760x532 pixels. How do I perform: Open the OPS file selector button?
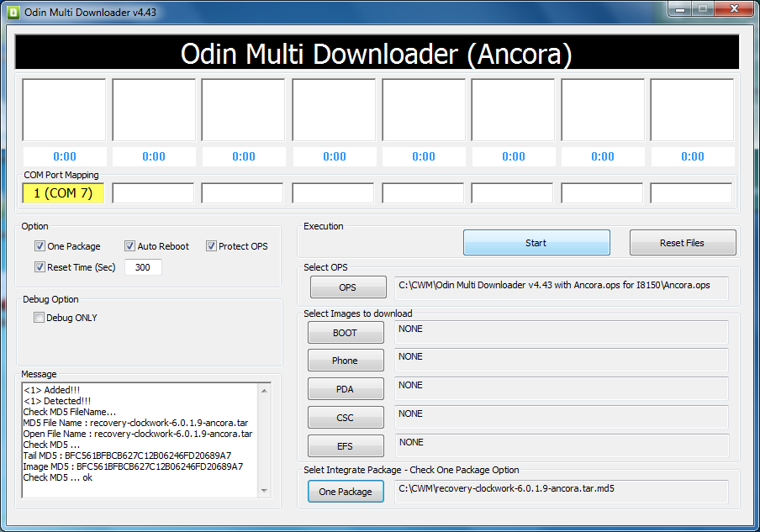(348, 287)
